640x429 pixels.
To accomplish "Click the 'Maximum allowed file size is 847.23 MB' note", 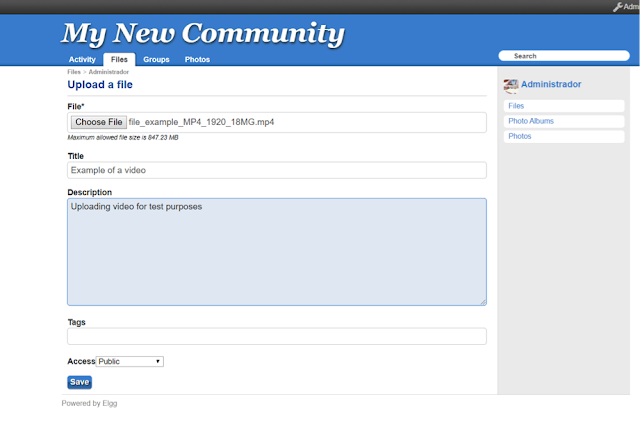I will (x=123, y=138).
